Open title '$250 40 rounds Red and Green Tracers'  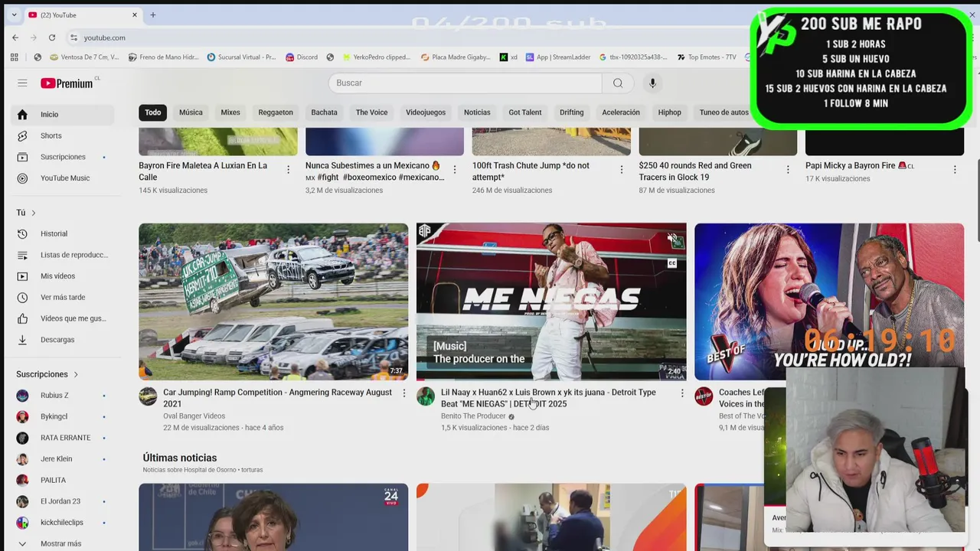tap(696, 171)
